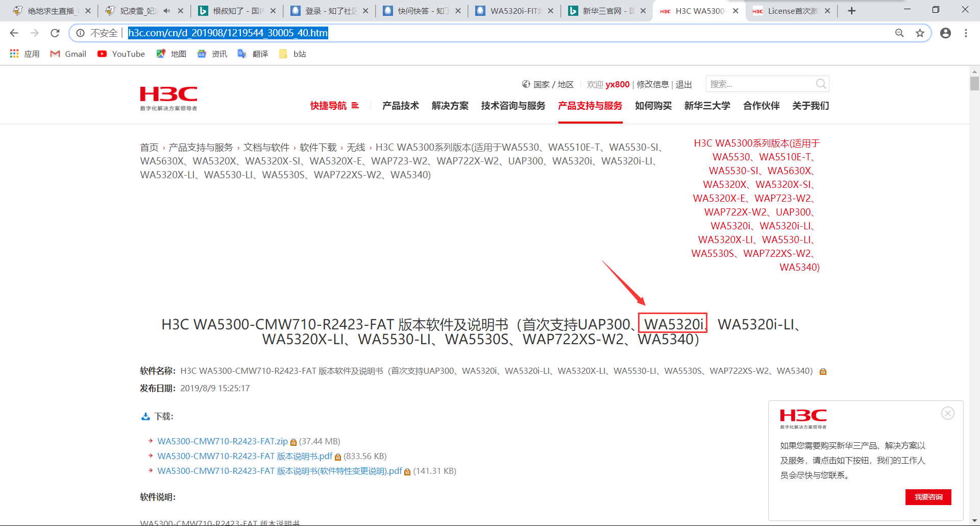Download WA5300-CMW710-R2423-FAT.zip
Image resolution: width=980 pixels, height=526 pixels.
click(x=223, y=441)
